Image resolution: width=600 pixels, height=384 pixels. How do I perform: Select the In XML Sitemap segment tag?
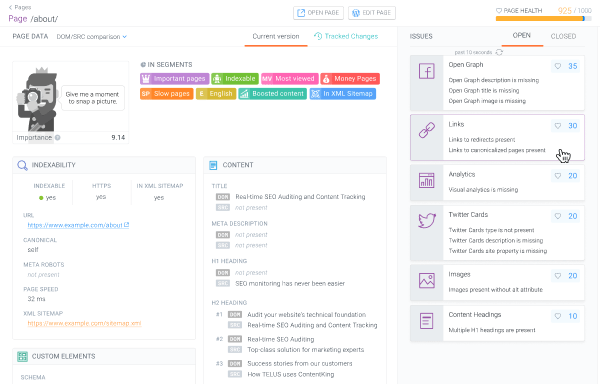pos(343,94)
